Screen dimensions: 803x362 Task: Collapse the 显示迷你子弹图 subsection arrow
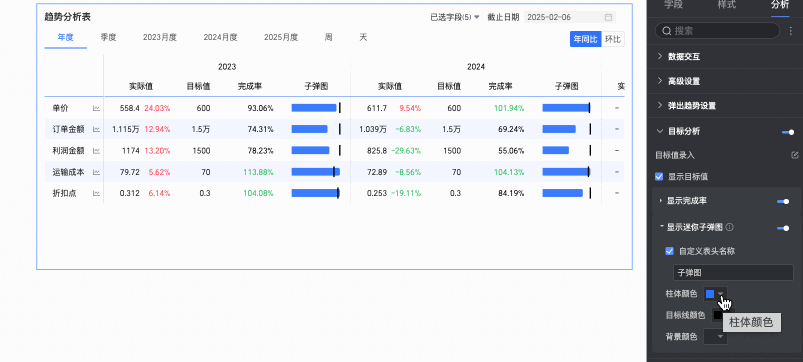coord(661,226)
